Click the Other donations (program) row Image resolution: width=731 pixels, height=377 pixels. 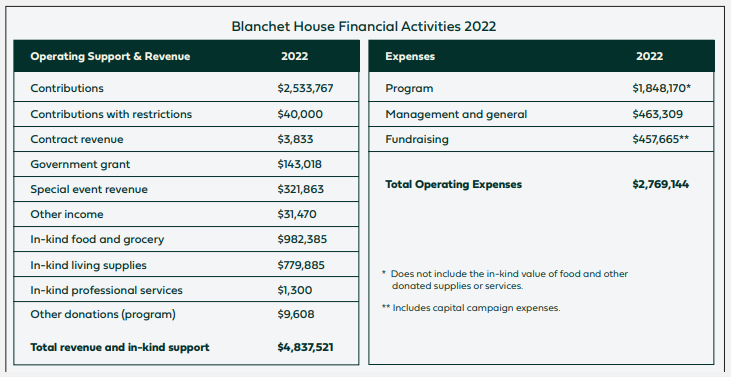coord(186,315)
